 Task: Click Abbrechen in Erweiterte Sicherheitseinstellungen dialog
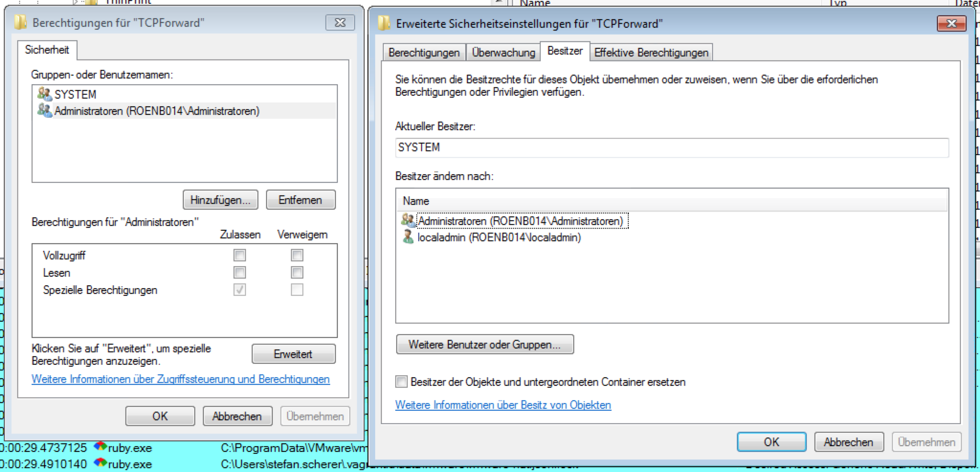point(848,442)
